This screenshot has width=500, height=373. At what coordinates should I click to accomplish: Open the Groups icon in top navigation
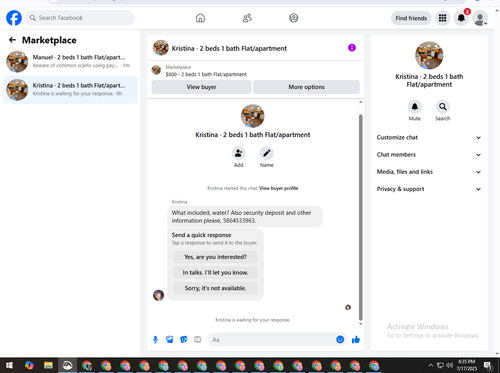[294, 18]
